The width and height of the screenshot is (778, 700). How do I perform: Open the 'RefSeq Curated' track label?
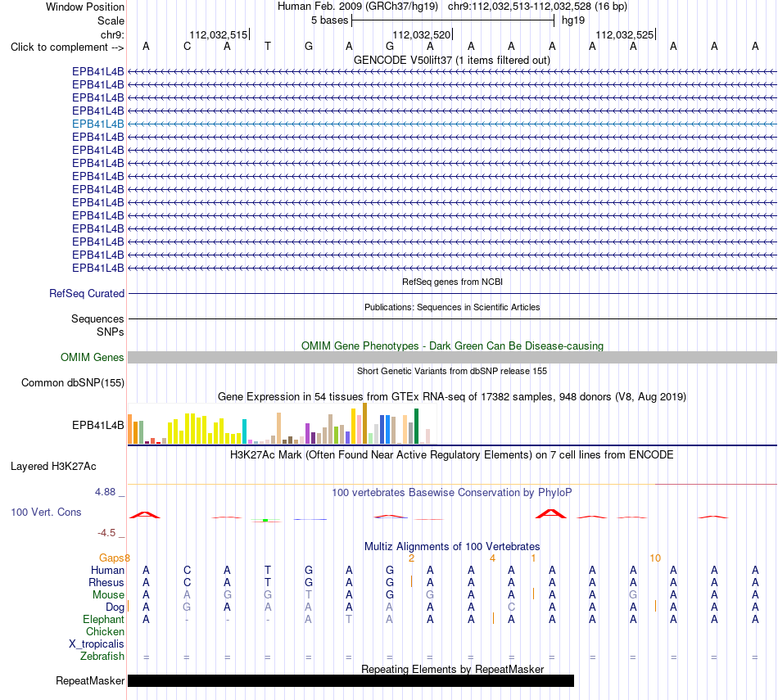click(87, 293)
